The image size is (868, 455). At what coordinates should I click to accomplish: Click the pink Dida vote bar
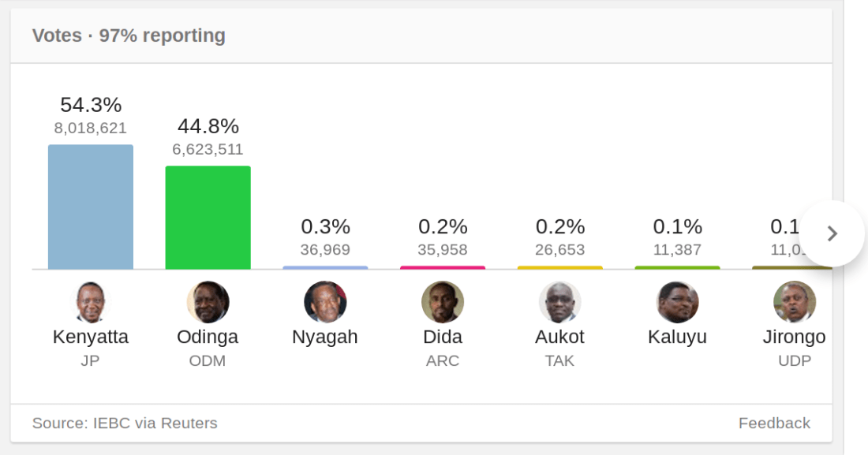[x=443, y=267]
